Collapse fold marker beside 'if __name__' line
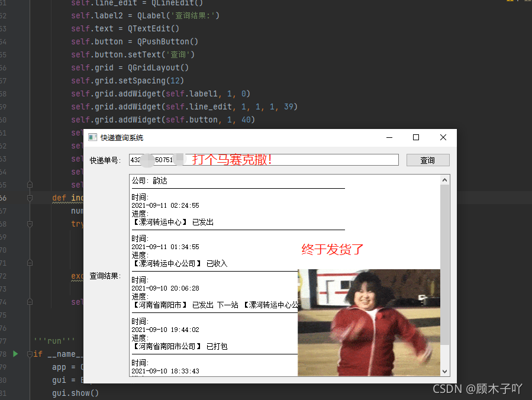Image resolution: width=532 pixels, height=400 pixels. [30, 354]
